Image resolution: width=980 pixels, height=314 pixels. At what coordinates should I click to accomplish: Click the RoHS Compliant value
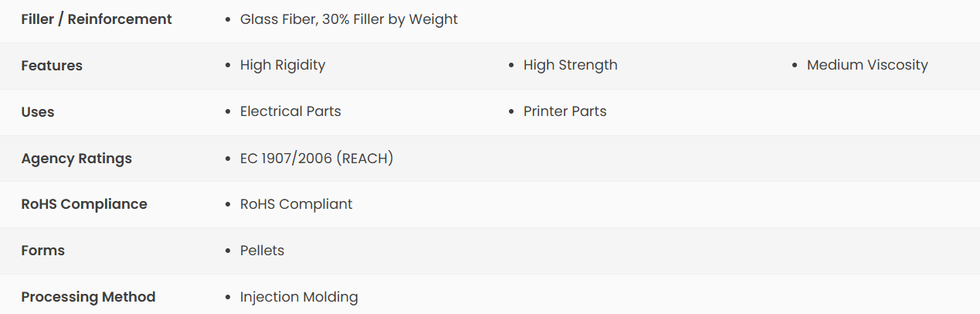coord(296,204)
